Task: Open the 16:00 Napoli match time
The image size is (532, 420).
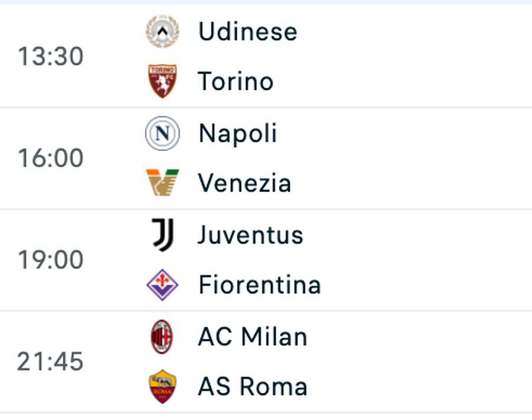Action: [x=51, y=158]
